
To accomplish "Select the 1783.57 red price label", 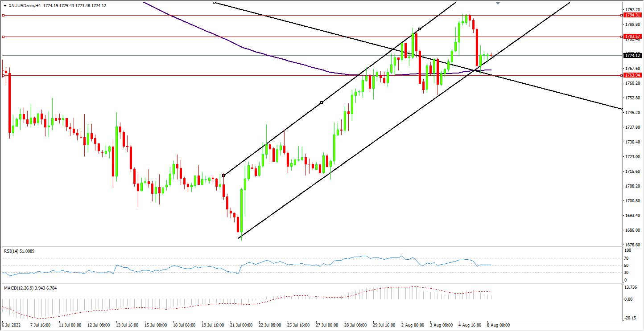I will pos(633,36).
